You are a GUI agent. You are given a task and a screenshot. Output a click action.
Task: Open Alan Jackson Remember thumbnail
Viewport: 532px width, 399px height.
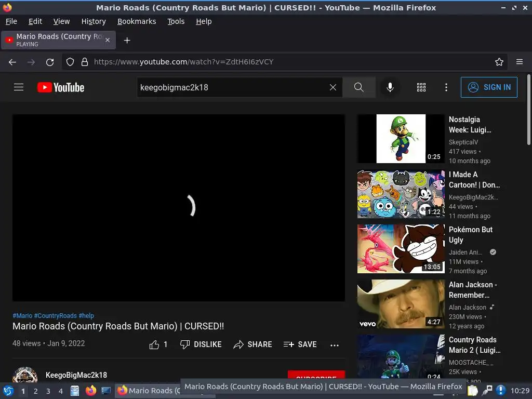[401, 304]
